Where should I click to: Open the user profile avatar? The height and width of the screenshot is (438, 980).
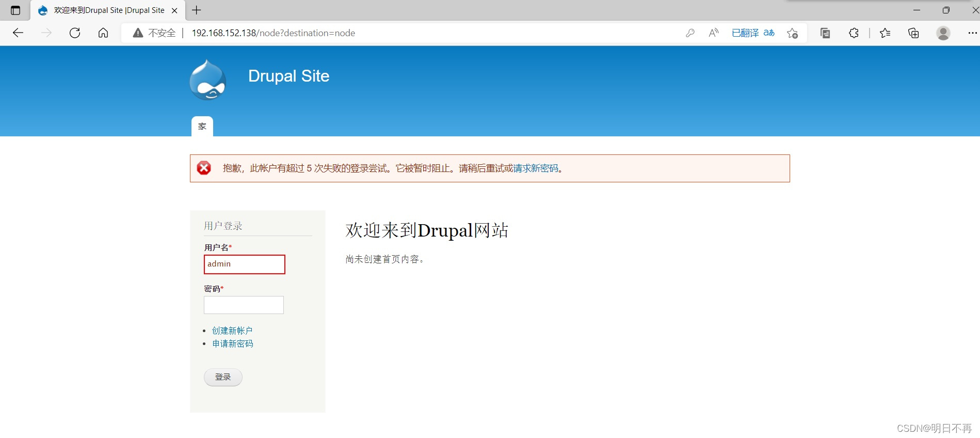click(x=943, y=33)
